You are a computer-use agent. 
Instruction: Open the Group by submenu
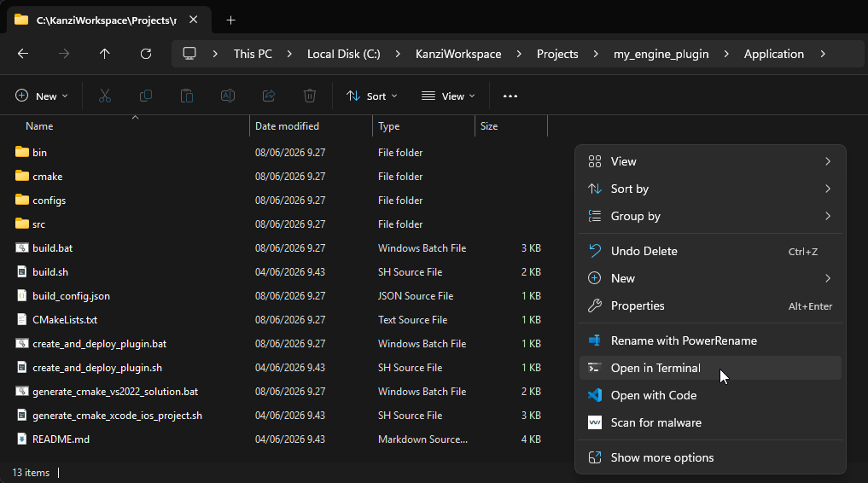pos(710,217)
